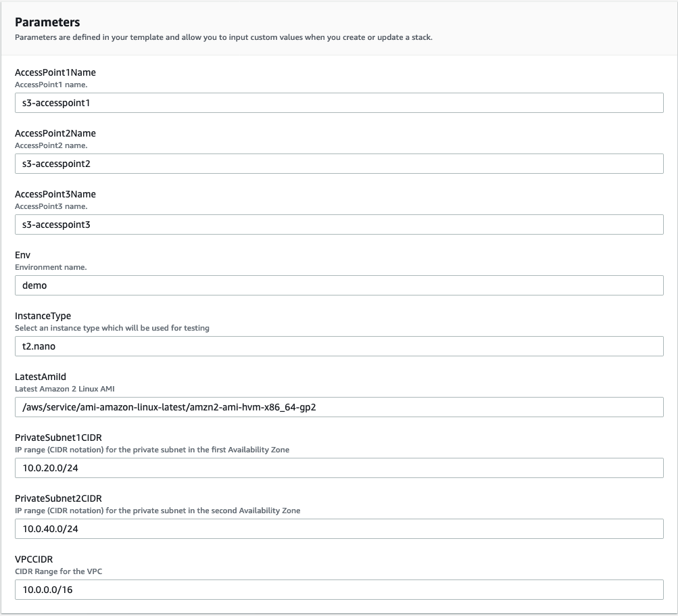
Task: Click the VPCCIDR field showing 10.0.0.0/16
Action: [x=338, y=590]
